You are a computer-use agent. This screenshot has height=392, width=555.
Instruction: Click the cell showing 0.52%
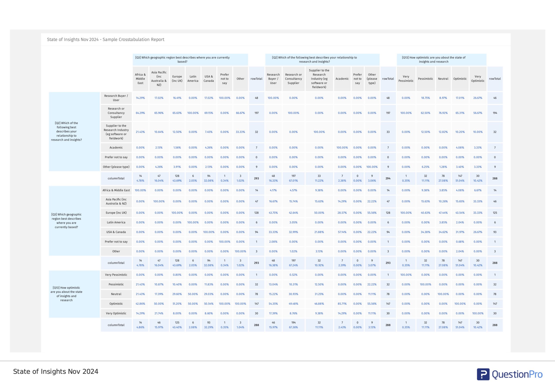click(294, 275)
